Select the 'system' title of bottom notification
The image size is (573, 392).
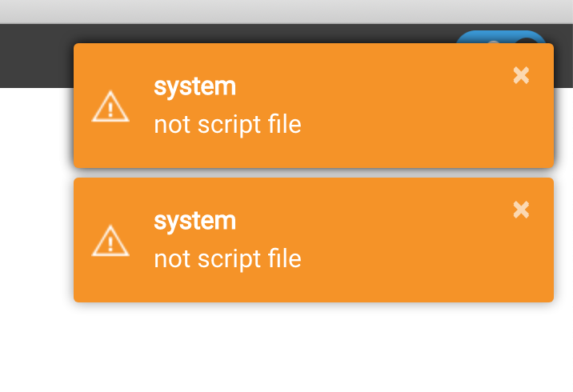pos(194,221)
